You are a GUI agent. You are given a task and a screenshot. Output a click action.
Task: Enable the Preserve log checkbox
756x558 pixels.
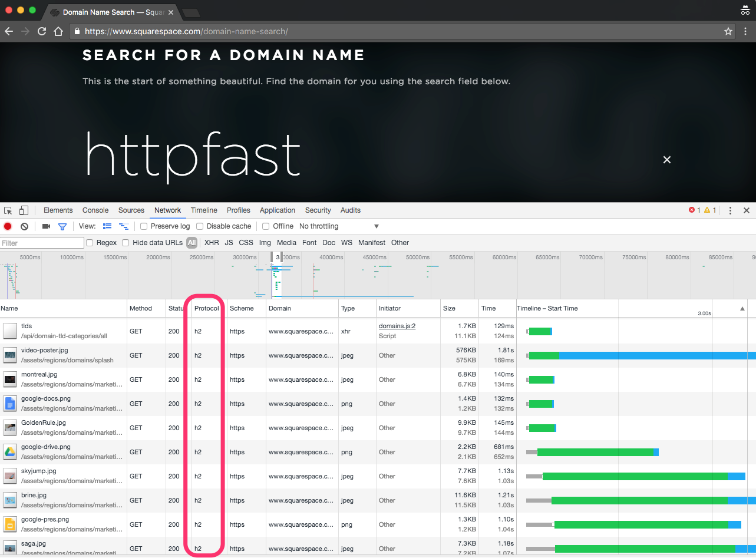click(x=144, y=226)
